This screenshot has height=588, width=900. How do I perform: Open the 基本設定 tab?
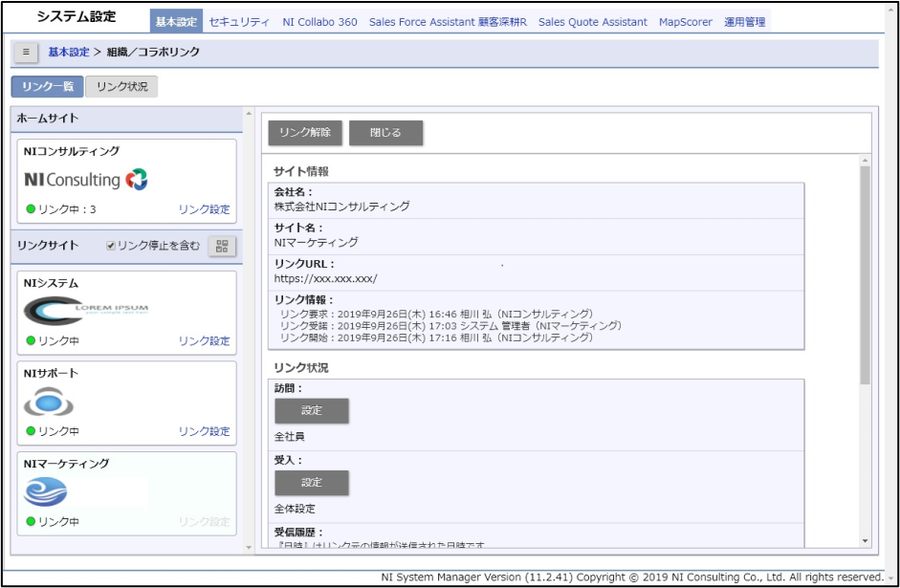coord(176,22)
